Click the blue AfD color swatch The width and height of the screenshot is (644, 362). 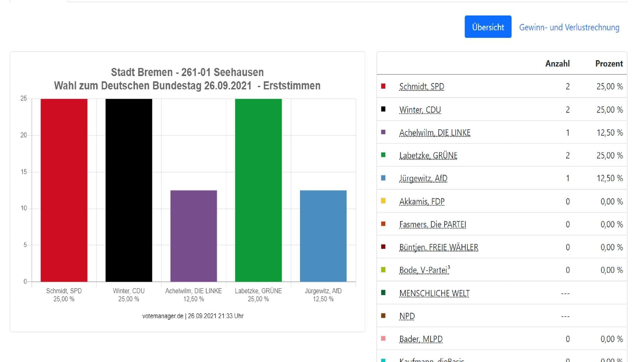pyautogui.click(x=383, y=178)
